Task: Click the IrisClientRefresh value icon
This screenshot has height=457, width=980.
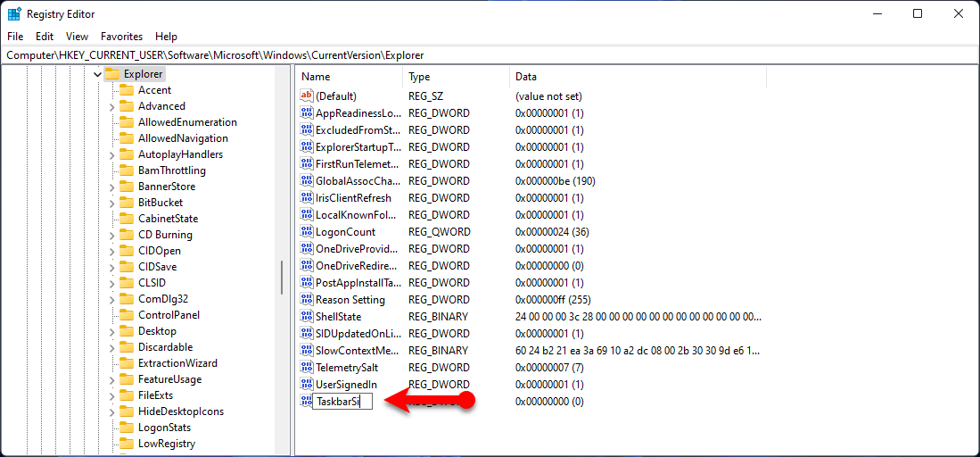Action: tap(307, 198)
